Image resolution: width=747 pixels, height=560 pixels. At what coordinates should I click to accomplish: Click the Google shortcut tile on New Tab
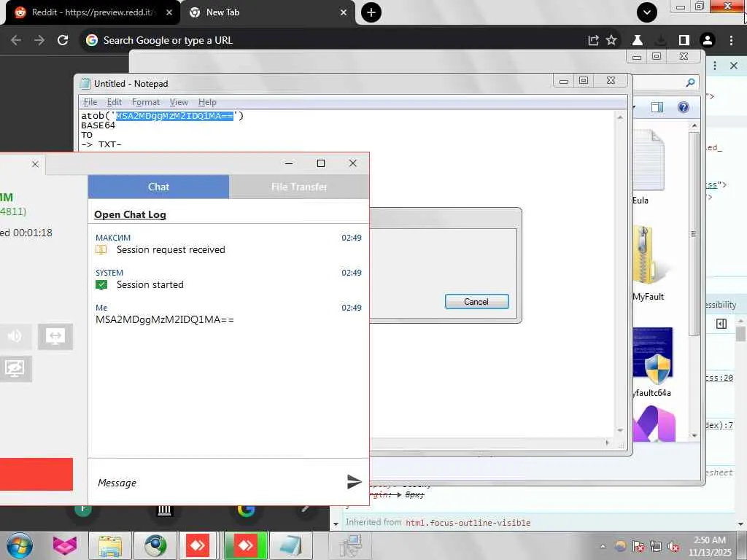coord(246,510)
